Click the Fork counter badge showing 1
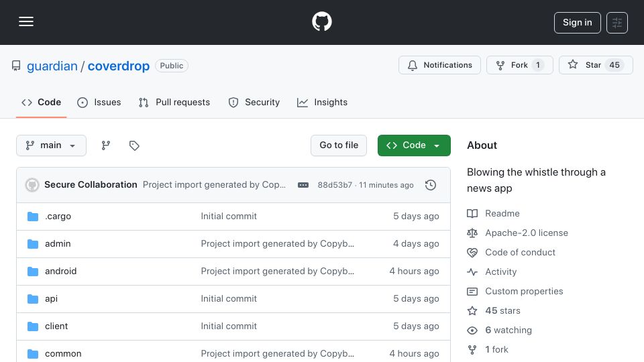The height and width of the screenshot is (362, 644). [x=537, y=65]
